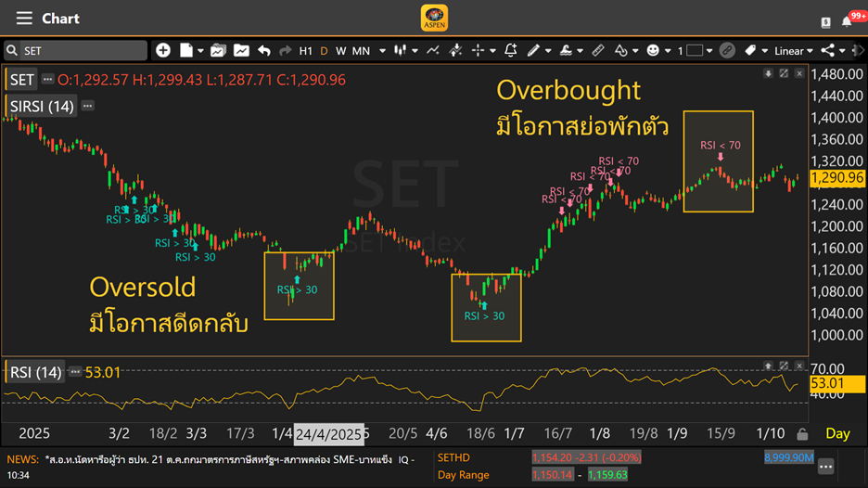Open the Linear scale dropdown
The image size is (868, 488).
(x=793, y=51)
